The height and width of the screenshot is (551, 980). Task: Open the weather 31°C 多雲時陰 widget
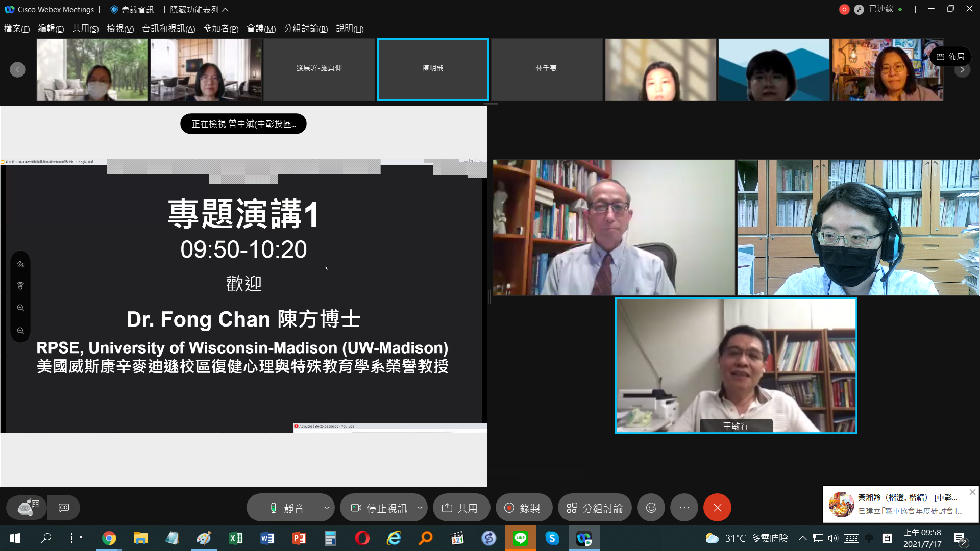tap(746, 538)
